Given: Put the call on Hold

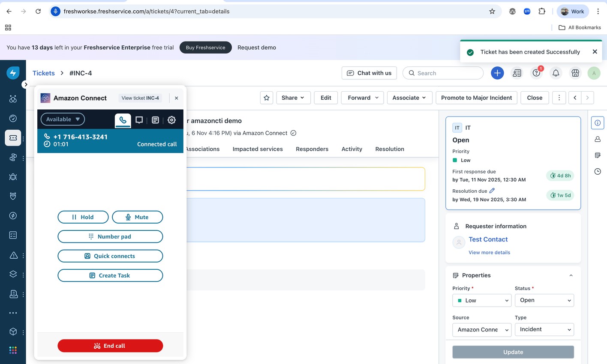Looking at the screenshot, I should (83, 217).
